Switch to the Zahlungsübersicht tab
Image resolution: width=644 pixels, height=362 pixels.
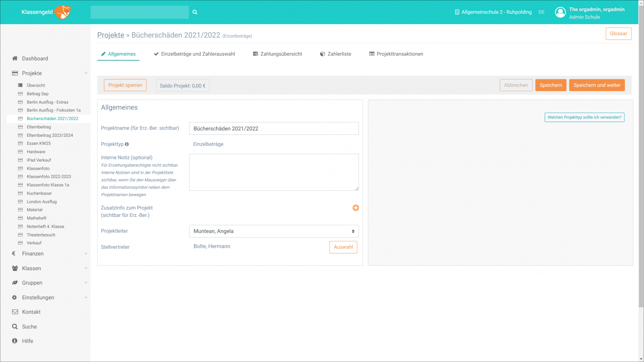tap(278, 54)
